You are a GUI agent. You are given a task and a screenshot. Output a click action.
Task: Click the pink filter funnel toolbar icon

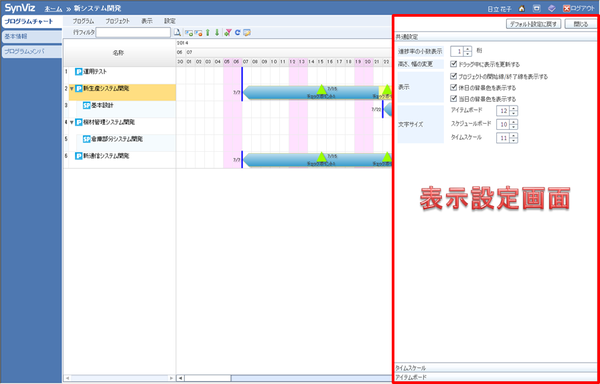[228, 33]
